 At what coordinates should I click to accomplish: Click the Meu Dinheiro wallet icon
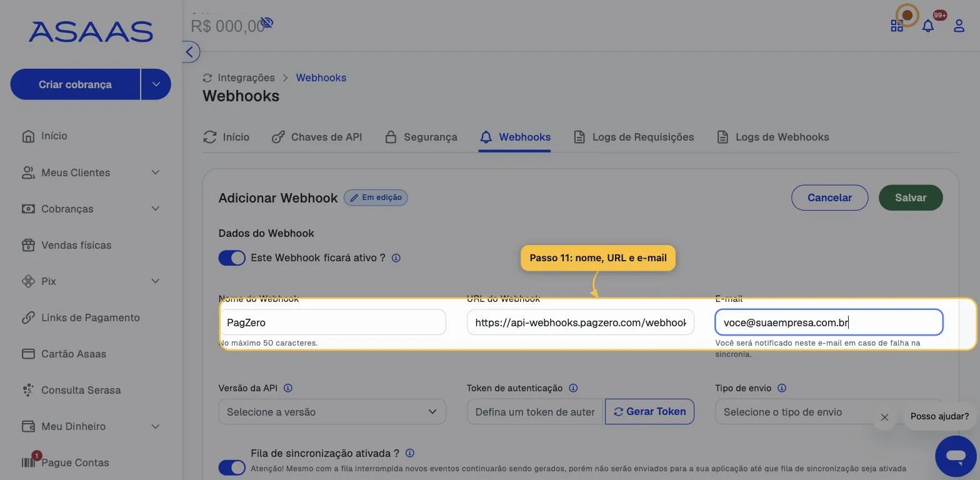(x=28, y=426)
